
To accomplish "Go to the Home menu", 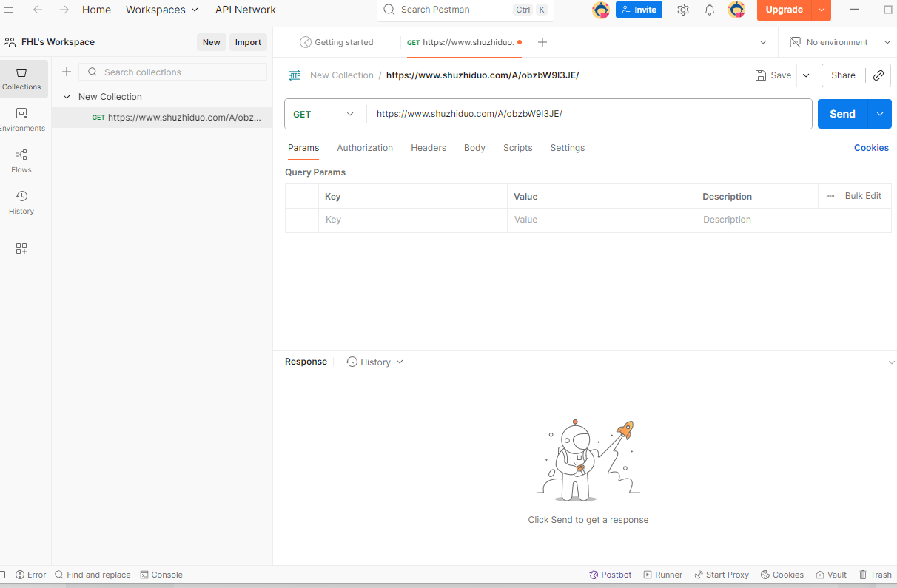I will point(96,10).
